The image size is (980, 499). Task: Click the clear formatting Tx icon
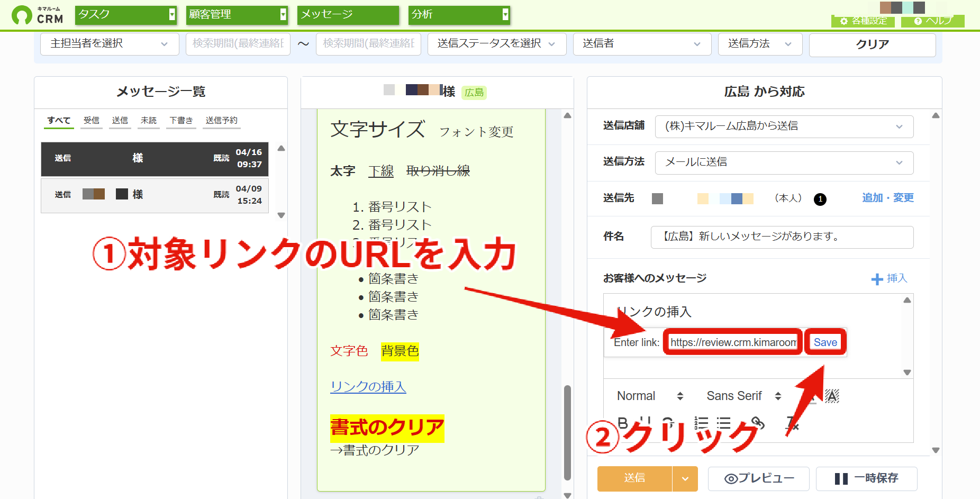pos(792,423)
